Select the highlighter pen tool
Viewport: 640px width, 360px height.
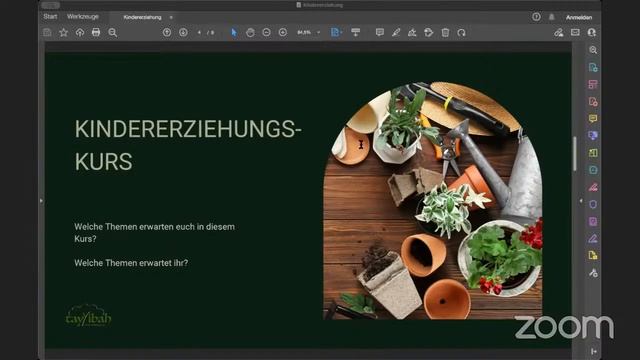(x=396, y=32)
